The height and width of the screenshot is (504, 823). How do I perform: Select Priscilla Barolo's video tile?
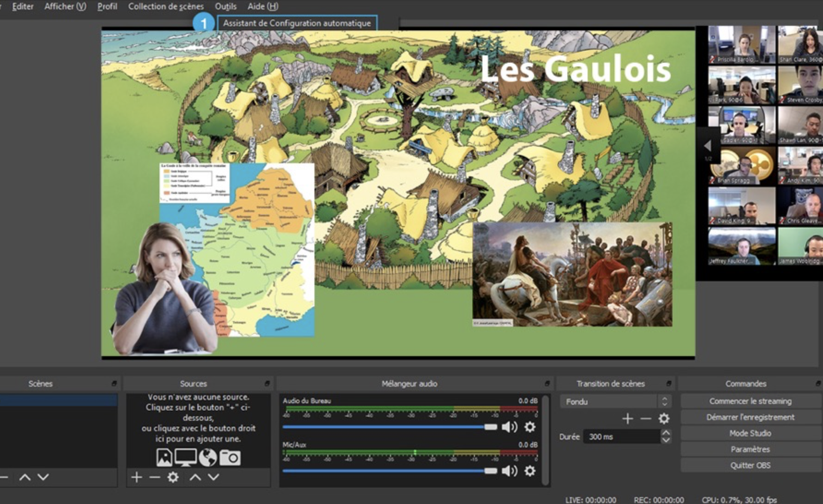742,45
